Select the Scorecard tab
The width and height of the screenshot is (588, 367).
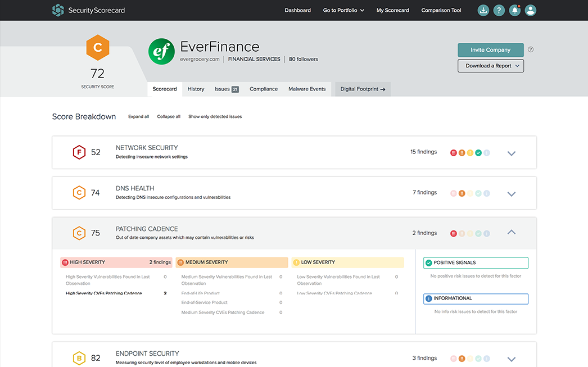coord(165,89)
